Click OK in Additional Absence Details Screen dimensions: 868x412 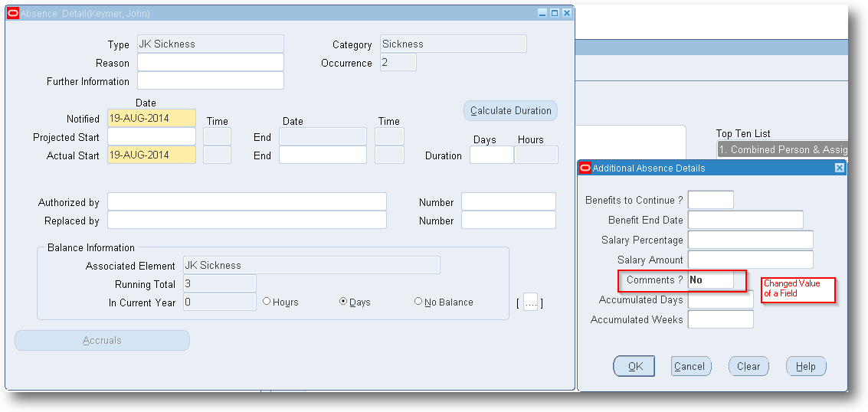[x=634, y=366]
